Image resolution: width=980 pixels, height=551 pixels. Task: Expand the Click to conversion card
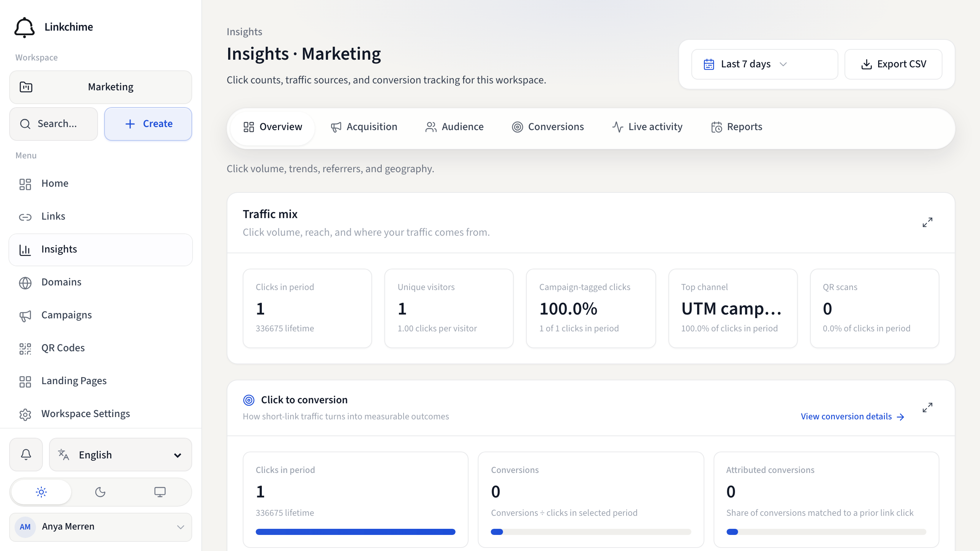click(928, 408)
